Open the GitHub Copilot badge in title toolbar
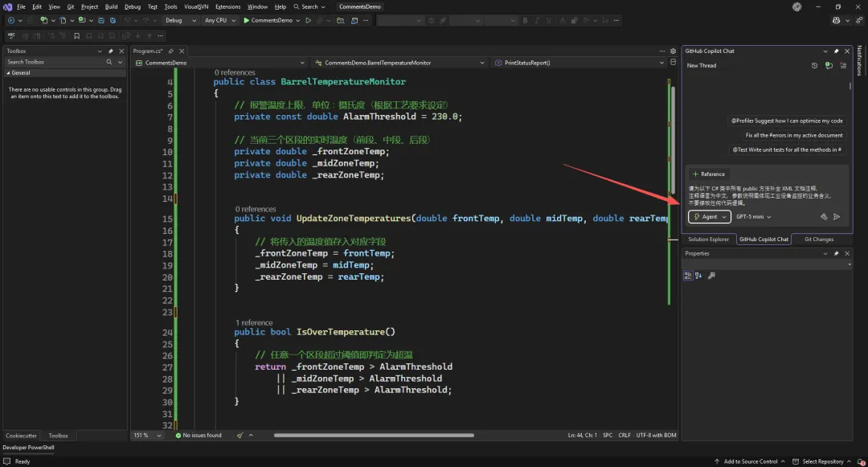This screenshot has height=467, width=868. coord(837,20)
